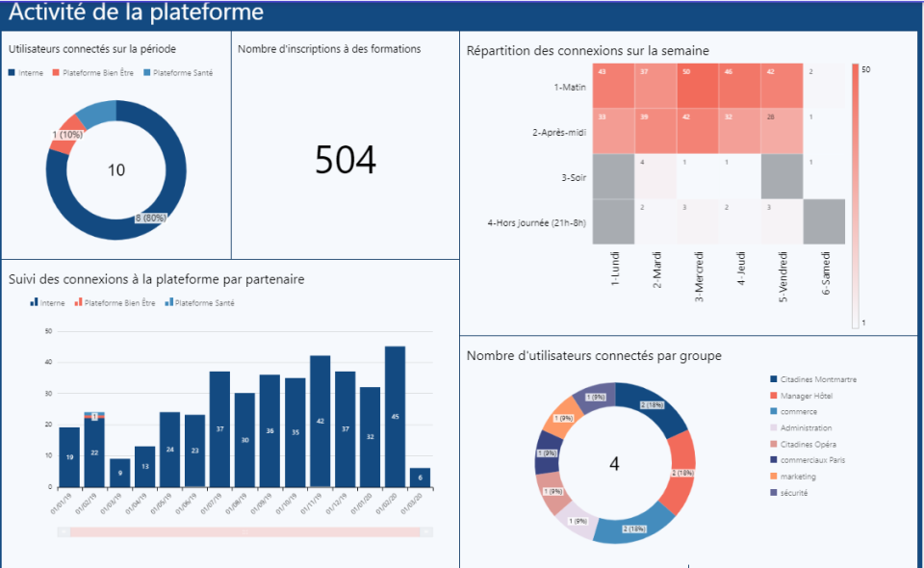Click heatmap cell Matin Lundi showing 43
Screen dimensions: 924x568
tap(613, 86)
